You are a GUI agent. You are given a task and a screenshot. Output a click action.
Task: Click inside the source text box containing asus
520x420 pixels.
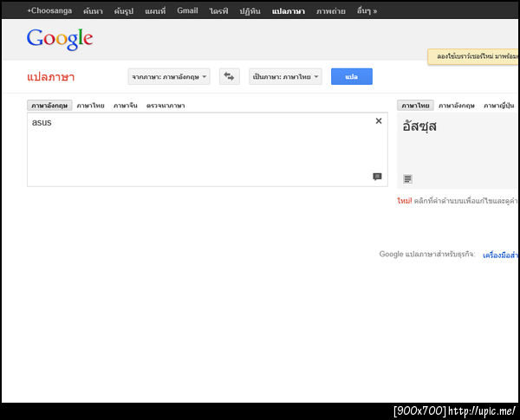click(x=207, y=150)
